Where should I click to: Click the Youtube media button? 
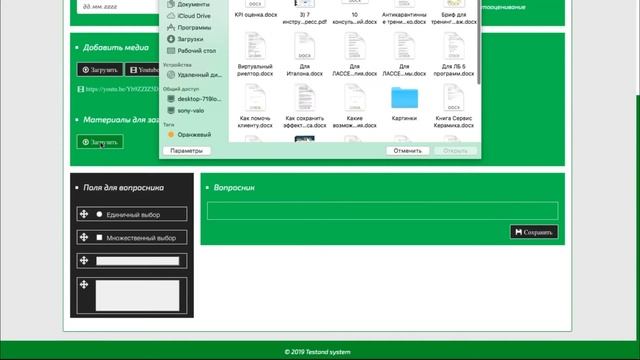tap(142, 70)
